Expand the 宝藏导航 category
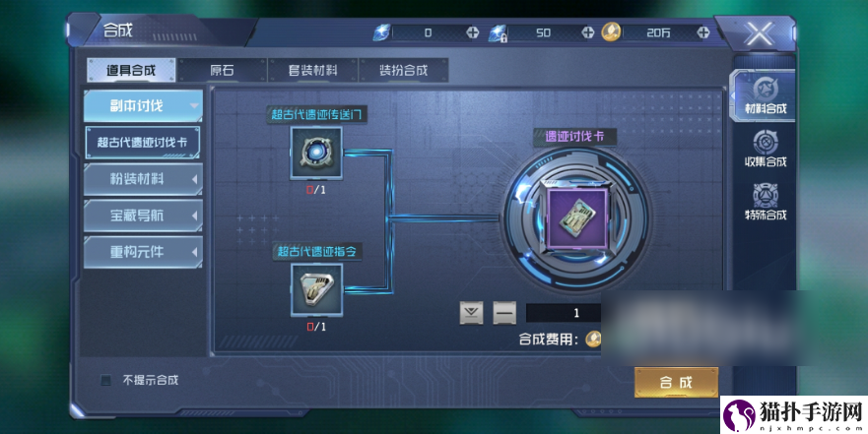 (143, 216)
